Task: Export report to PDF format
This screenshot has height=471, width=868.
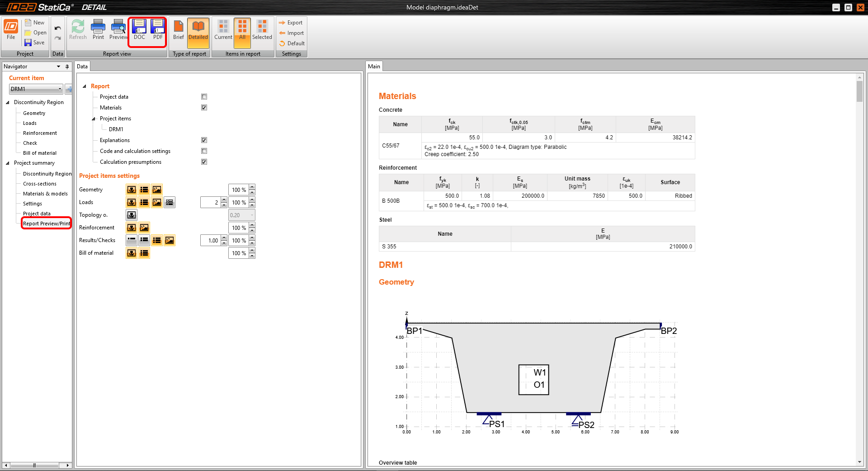Action: (x=158, y=30)
